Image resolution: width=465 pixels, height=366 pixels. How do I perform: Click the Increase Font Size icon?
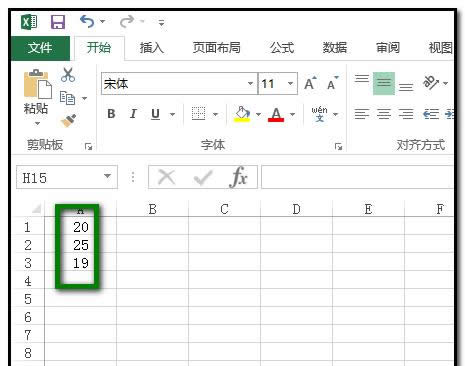pyautogui.click(x=310, y=83)
